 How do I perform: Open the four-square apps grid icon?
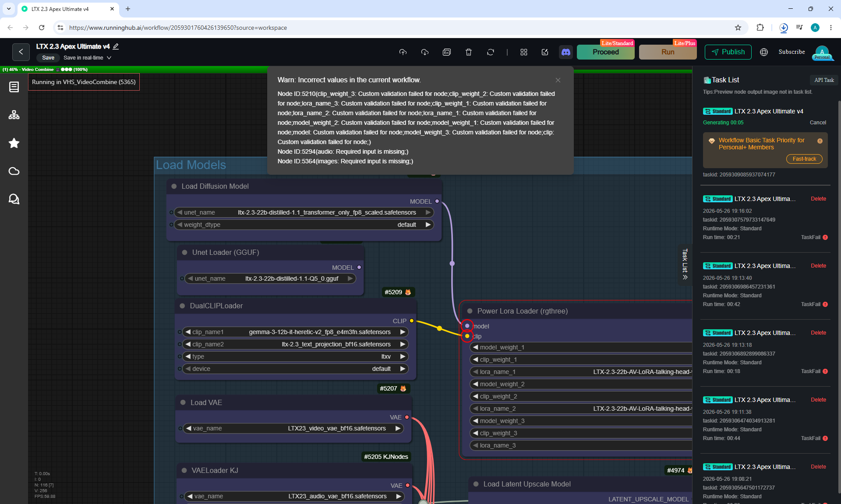524,52
